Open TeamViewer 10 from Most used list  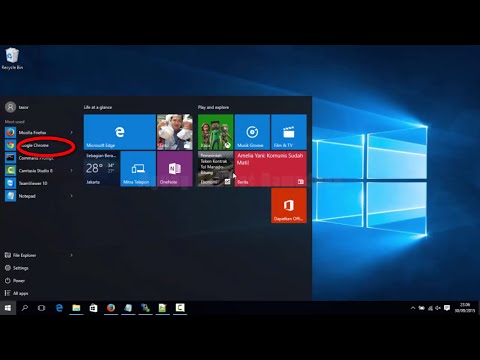click(38, 183)
